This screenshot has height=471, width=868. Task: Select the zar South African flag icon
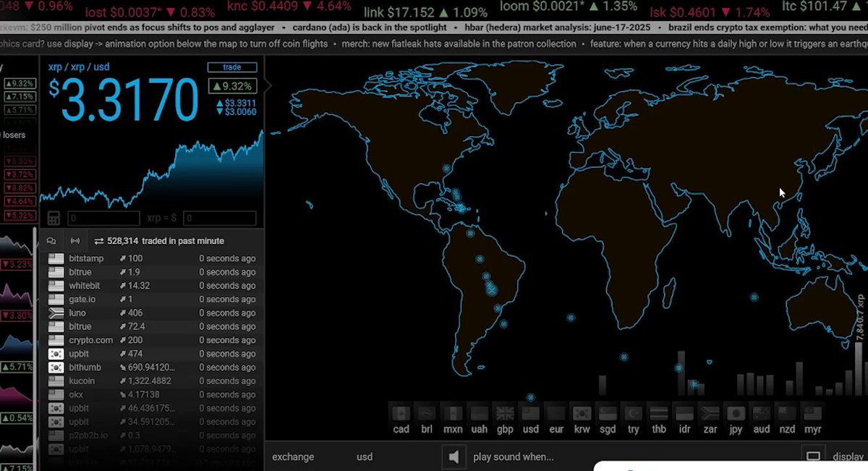coord(710,414)
